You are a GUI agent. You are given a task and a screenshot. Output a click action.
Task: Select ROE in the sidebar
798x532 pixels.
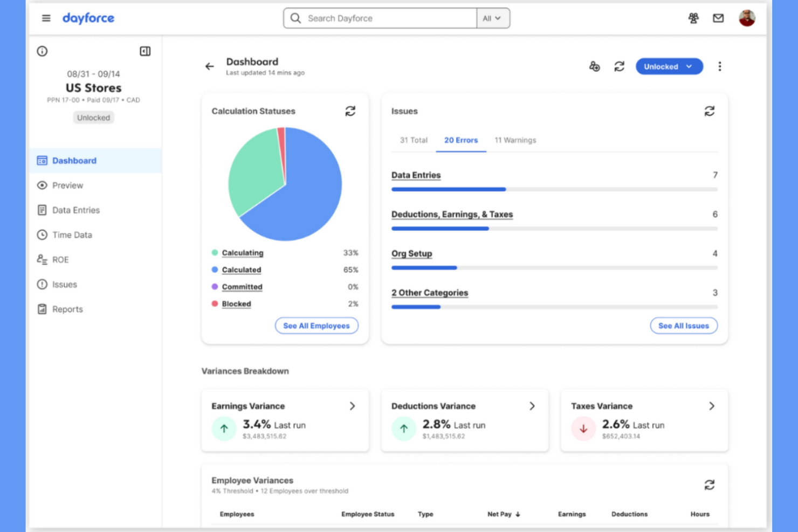pyautogui.click(x=61, y=259)
